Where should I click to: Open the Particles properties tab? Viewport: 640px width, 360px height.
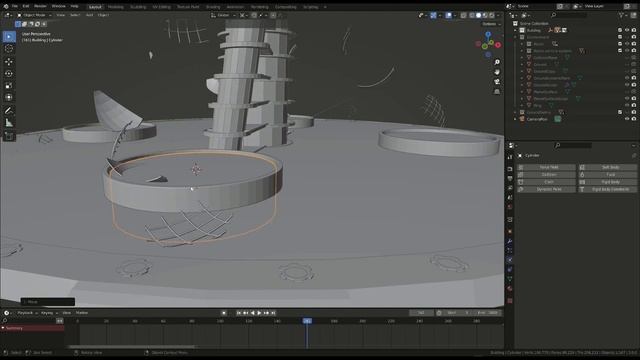tap(510, 250)
